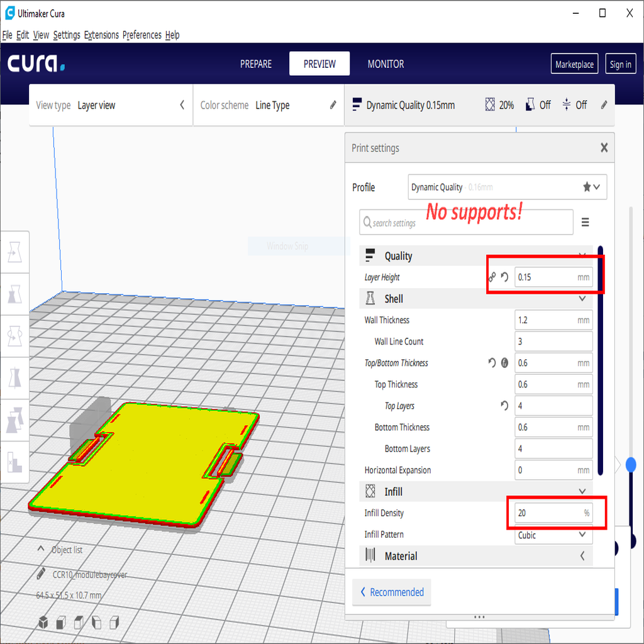The width and height of the screenshot is (644, 644).
Task: Open the Extensions menu
Action: (x=101, y=35)
